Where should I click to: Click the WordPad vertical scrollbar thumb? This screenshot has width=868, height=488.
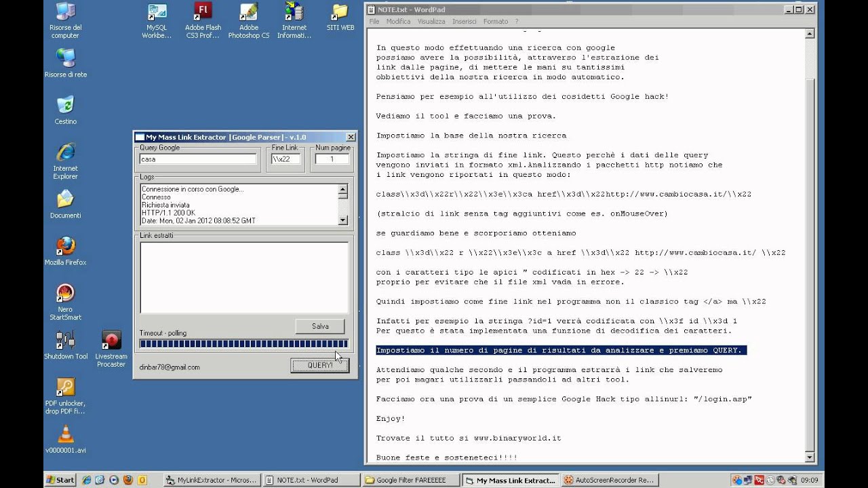(809, 264)
